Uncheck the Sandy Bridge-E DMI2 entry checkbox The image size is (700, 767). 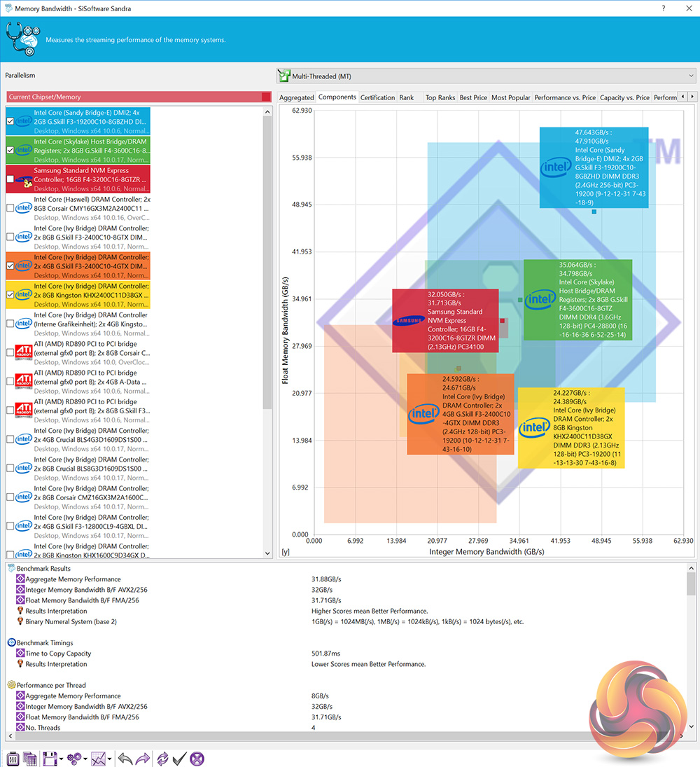coord(10,121)
